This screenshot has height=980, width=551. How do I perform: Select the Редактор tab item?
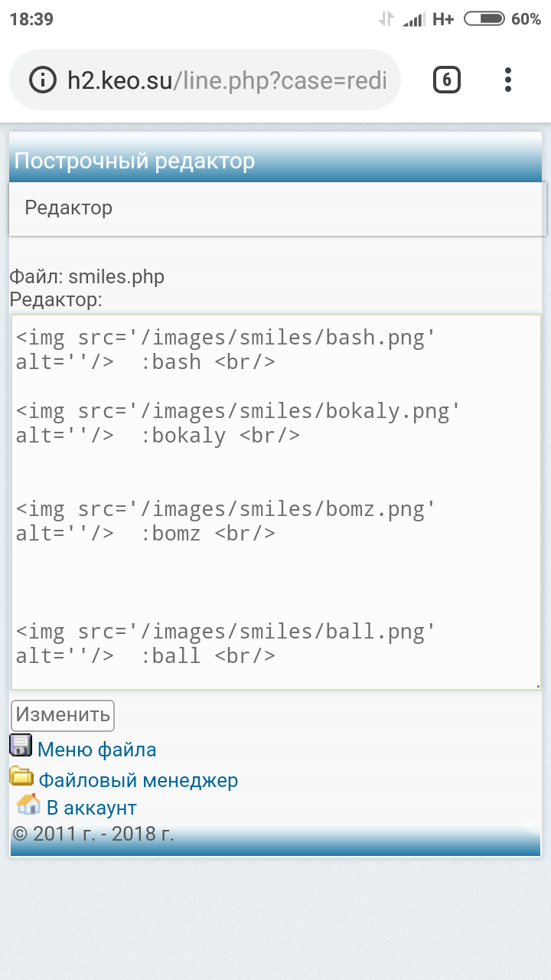69,207
